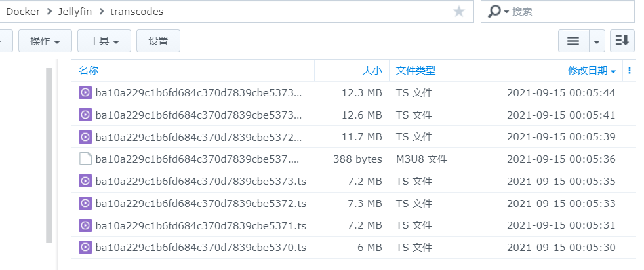
Task: Expand search options dropdown arrow
Action: pyautogui.click(x=506, y=12)
